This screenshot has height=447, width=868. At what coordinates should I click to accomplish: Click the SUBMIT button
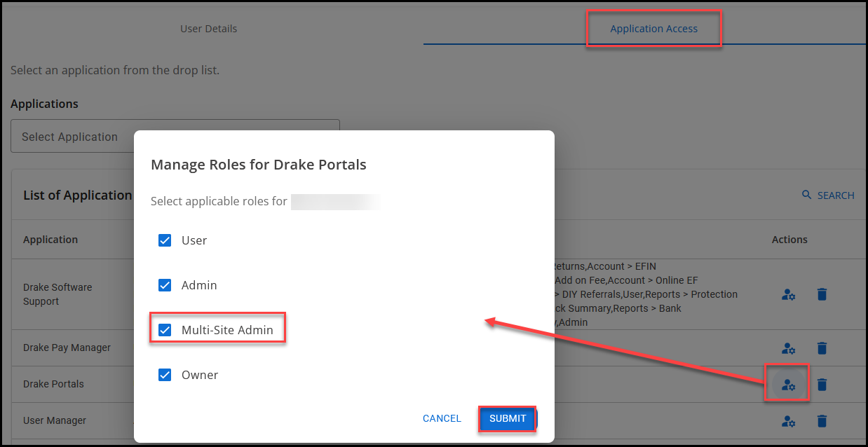pyautogui.click(x=507, y=418)
